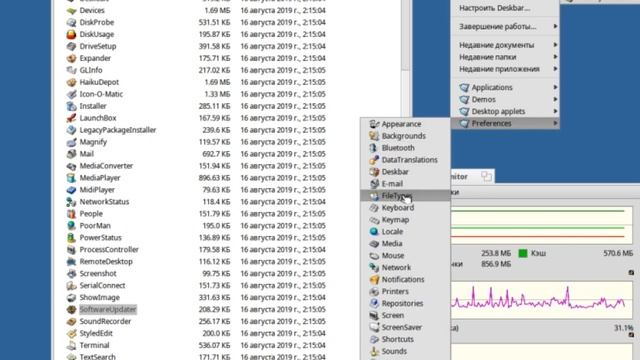Open Mouse preferences from submenu
This screenshot has width=640, height=360.
[x=405, y=256]
